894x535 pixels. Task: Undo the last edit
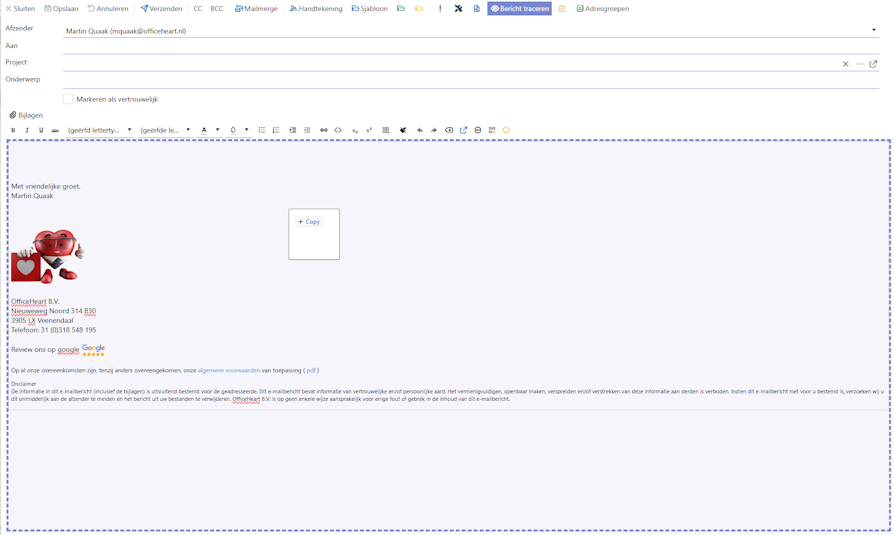coord(420,131)
